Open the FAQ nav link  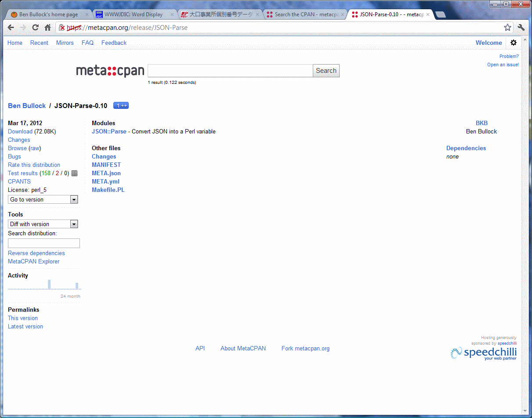pos(87,43)
